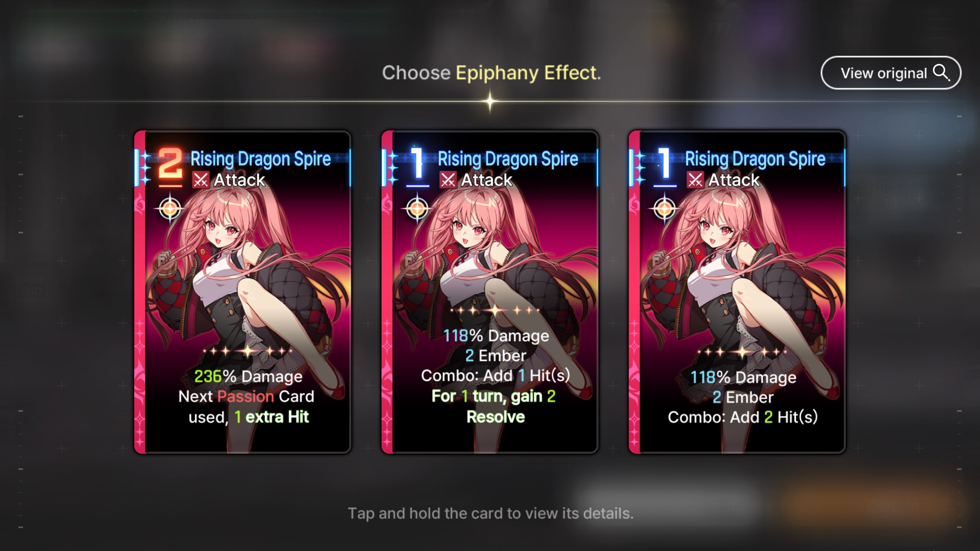This screenshot has width=980, height=551.
Task: Click the target icon on the 236% Damage card
Action: coord(170,209)
